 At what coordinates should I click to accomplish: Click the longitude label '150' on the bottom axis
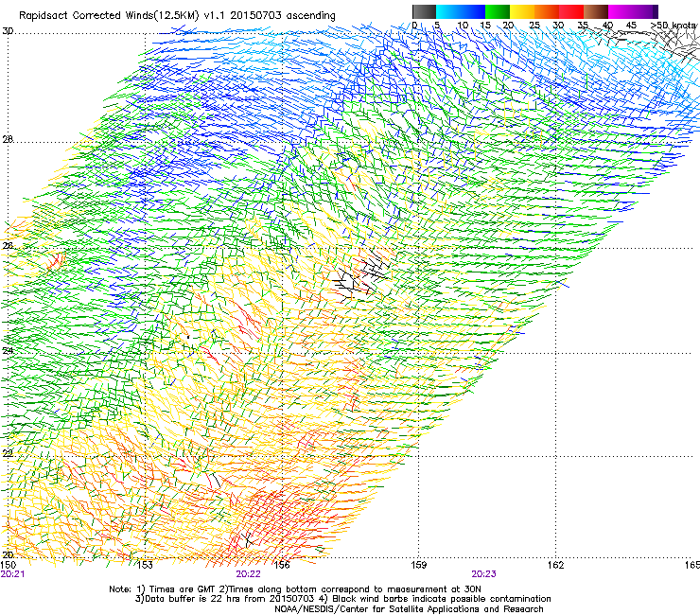click(9, 565)
